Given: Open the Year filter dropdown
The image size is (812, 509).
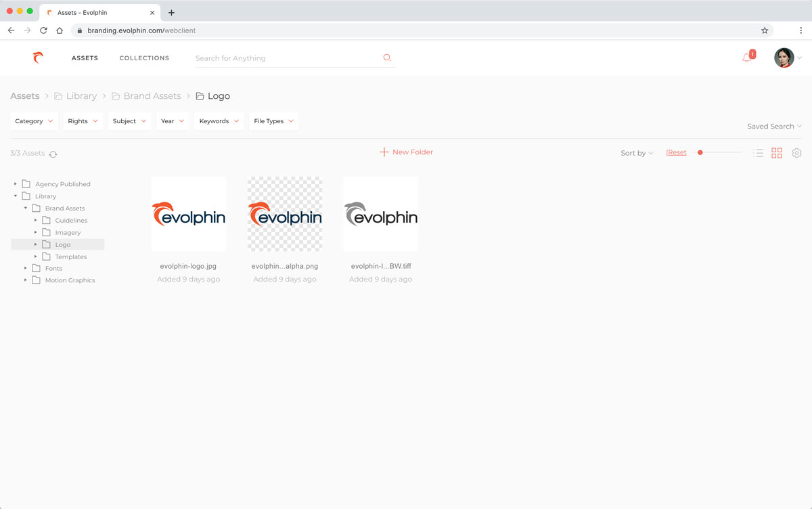Looking at the screenshot, I should coord(173,121).
